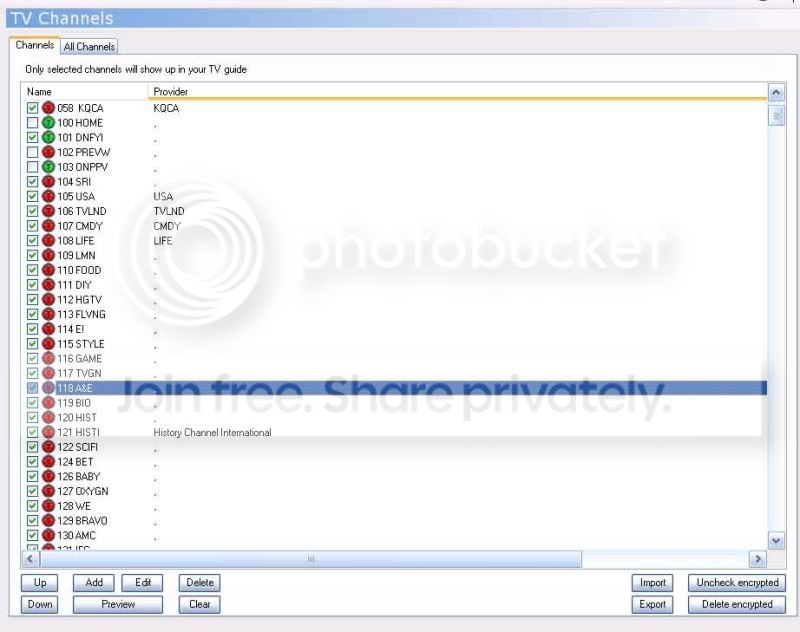
Task: Enable the 103 ONPPV channel checkbox
Action: click(32, 167)
